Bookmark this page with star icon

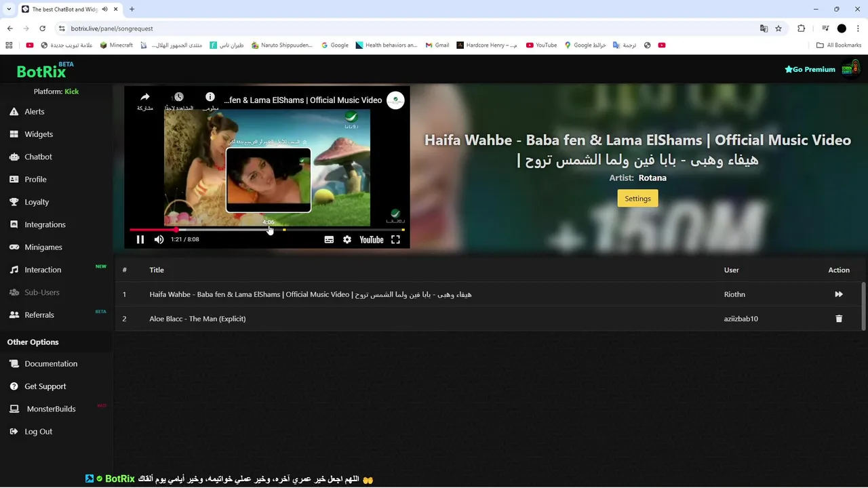(778, 28)
